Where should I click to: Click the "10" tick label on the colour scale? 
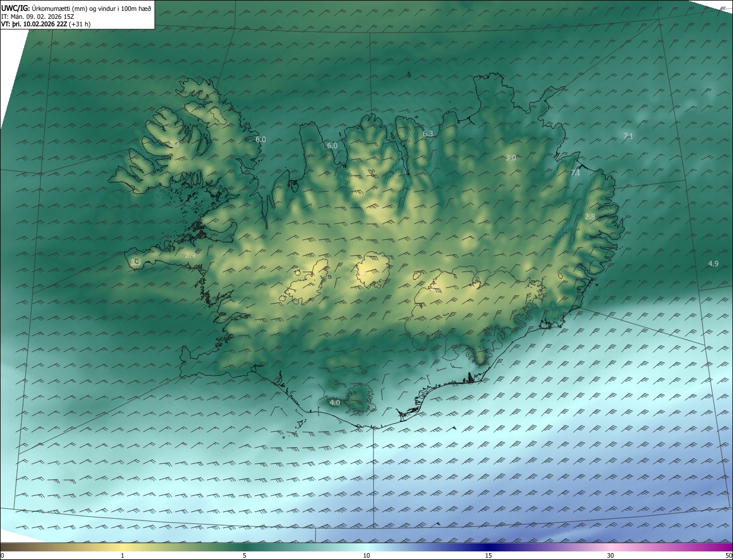tap(366, 555)
